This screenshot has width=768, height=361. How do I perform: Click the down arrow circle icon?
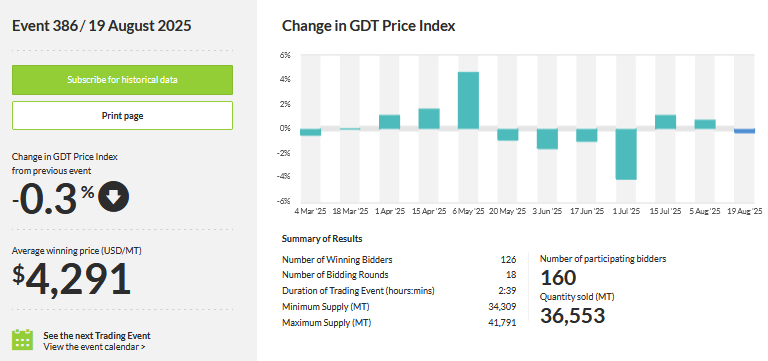pos(114,196)
